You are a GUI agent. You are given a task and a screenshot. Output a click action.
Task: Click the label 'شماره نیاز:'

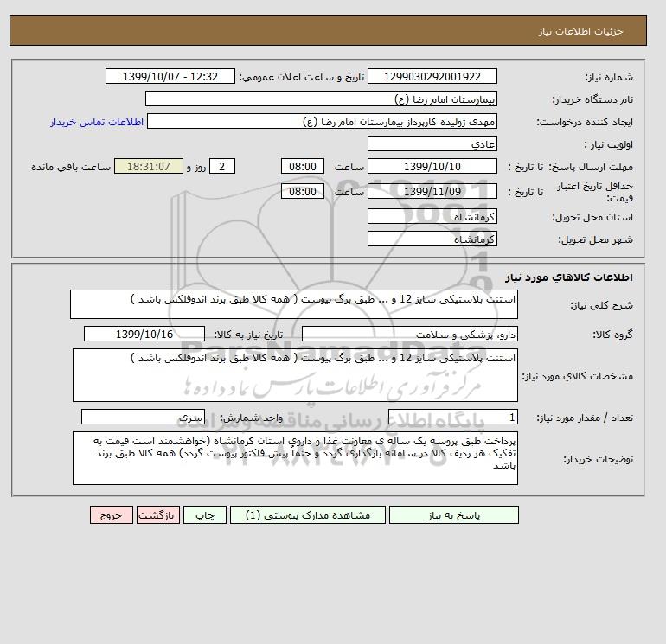(x=609, y=77)
